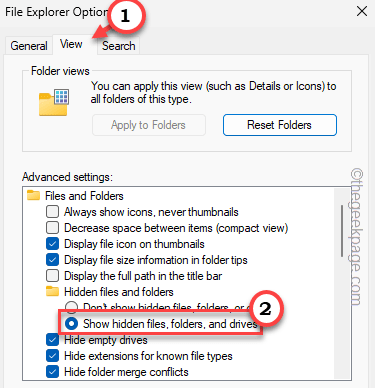Uncheck Display file size information in folder tips
The width and height of the screenshot is (375, 388).
52,260
